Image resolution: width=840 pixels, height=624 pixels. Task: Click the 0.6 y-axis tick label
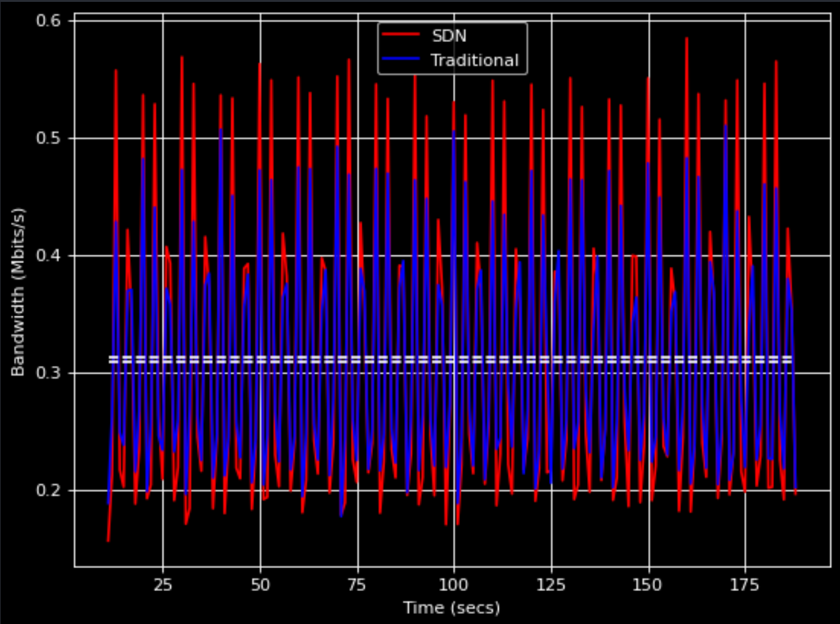(48, 20)
